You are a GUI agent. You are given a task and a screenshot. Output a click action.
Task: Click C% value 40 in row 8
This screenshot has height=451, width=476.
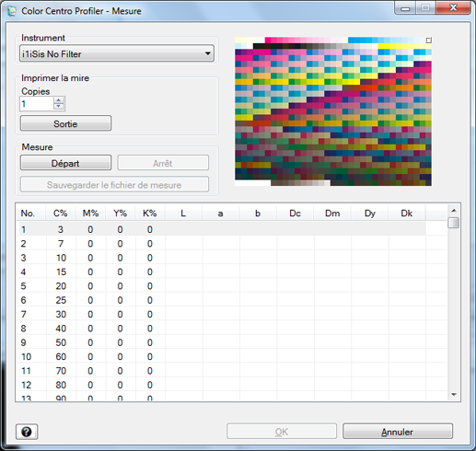coord(61,329)
